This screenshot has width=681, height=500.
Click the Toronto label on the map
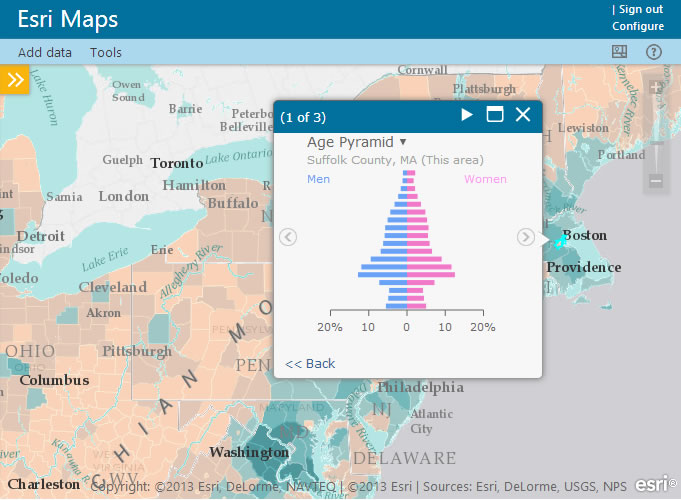(x=177, y=163)
